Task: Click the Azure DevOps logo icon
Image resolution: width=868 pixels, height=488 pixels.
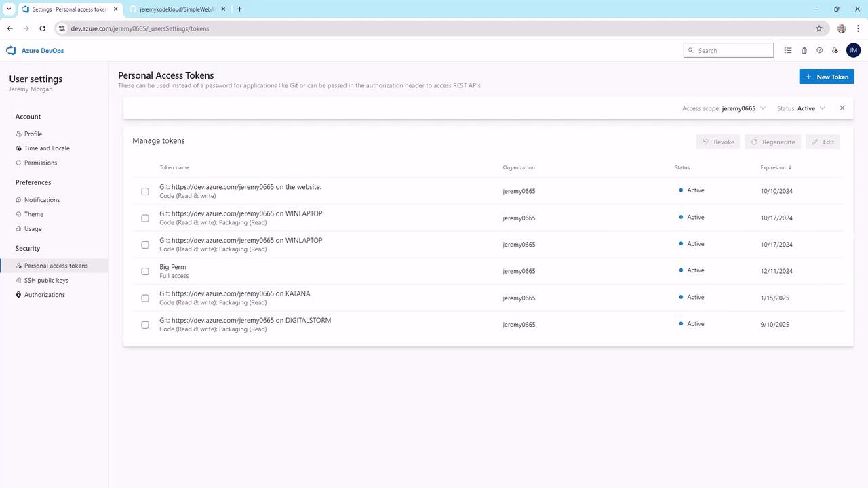Action: [x=11, y=51]
